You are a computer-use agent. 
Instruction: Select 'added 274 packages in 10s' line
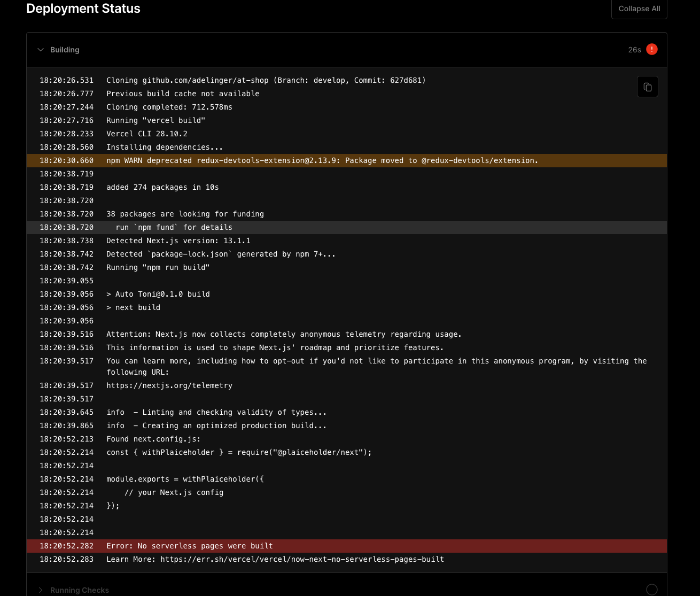click(347, 187)
